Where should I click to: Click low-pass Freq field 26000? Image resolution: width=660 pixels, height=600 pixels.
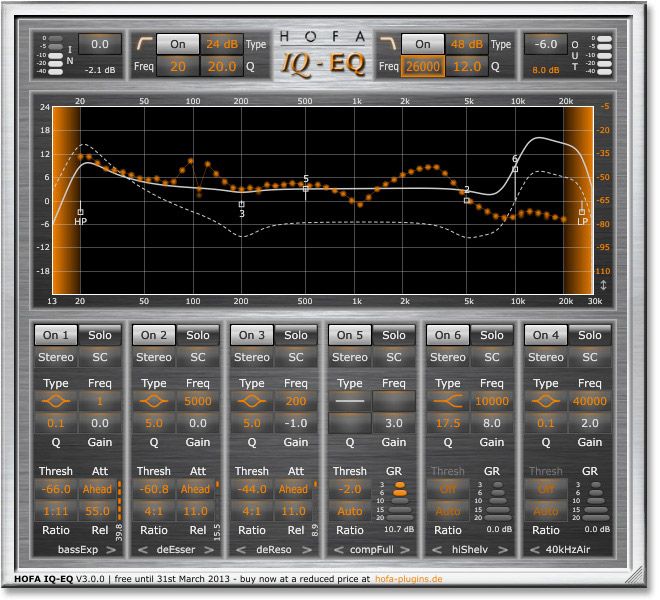(423, 67)
